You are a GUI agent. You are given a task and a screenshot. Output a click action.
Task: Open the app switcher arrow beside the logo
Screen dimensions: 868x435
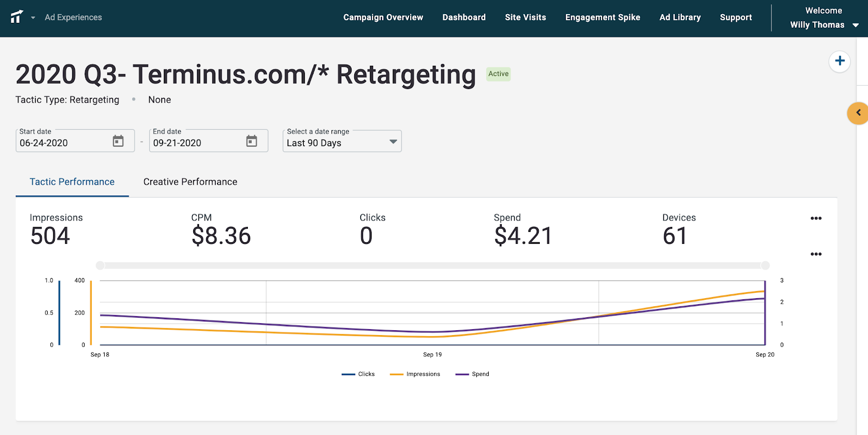coord(33,18)
